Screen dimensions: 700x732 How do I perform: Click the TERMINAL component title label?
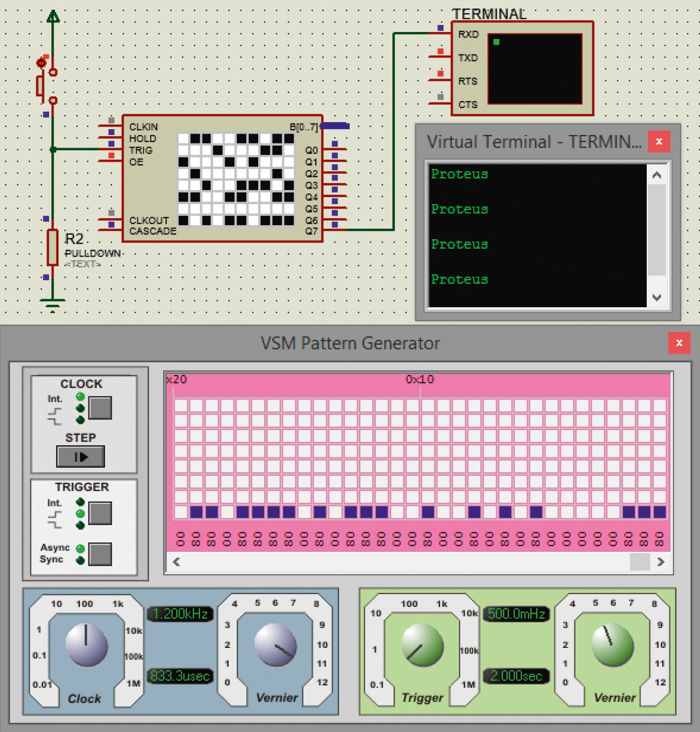click(x=489, y=14)
